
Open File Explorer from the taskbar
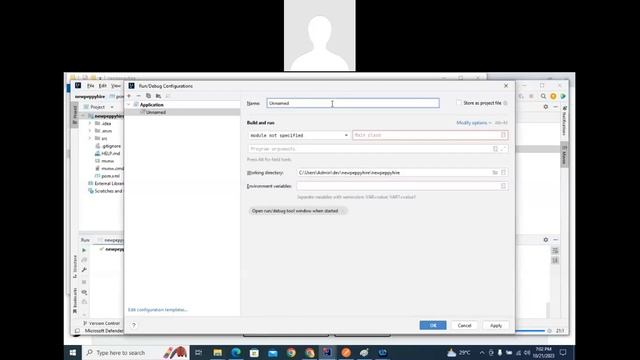pyautogui.click(x=218, y=353)
